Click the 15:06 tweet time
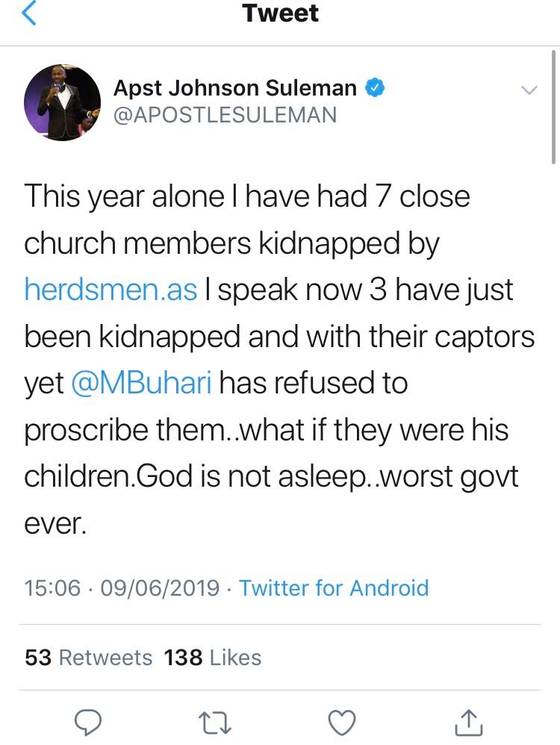The height and width of the screenshot is (745, 560). coord(52,587)
